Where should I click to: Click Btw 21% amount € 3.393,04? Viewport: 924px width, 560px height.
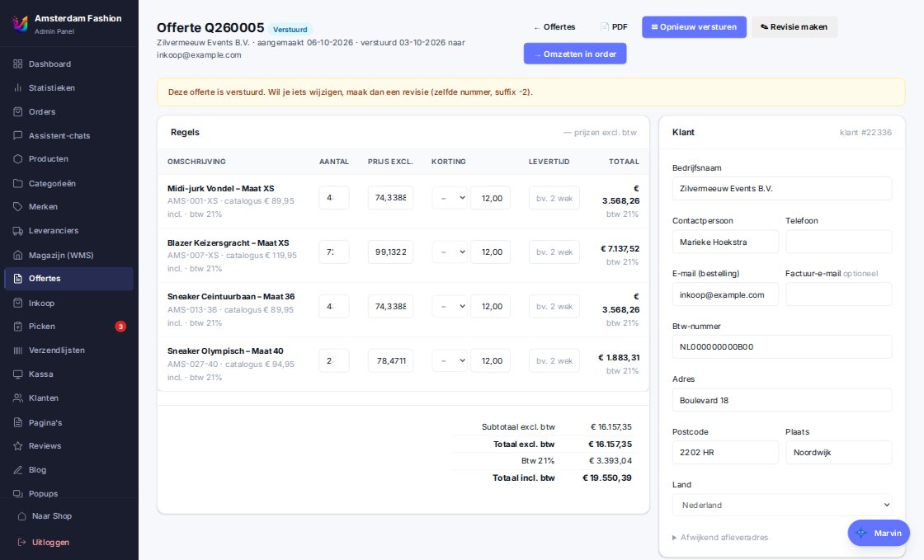[x=610, y=460]
